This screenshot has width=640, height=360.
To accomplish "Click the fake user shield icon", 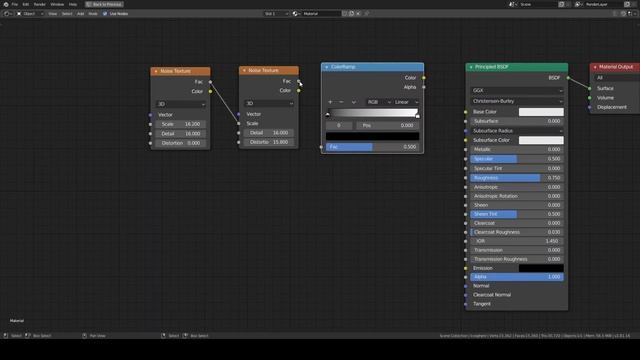I will click(345, 13).
